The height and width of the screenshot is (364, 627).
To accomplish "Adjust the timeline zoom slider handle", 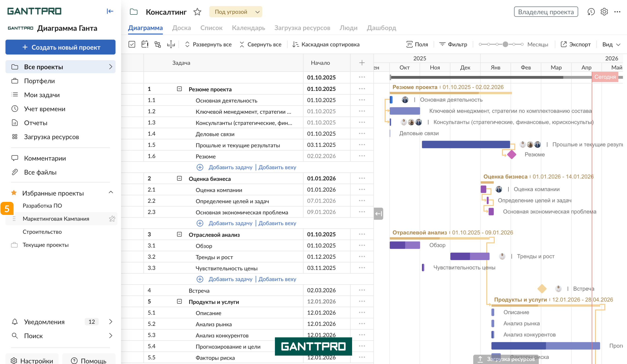I will [505, 44].
